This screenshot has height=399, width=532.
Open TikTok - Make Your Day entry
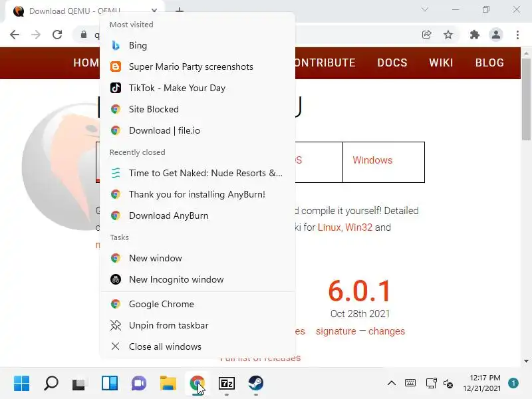click(198, 88)
